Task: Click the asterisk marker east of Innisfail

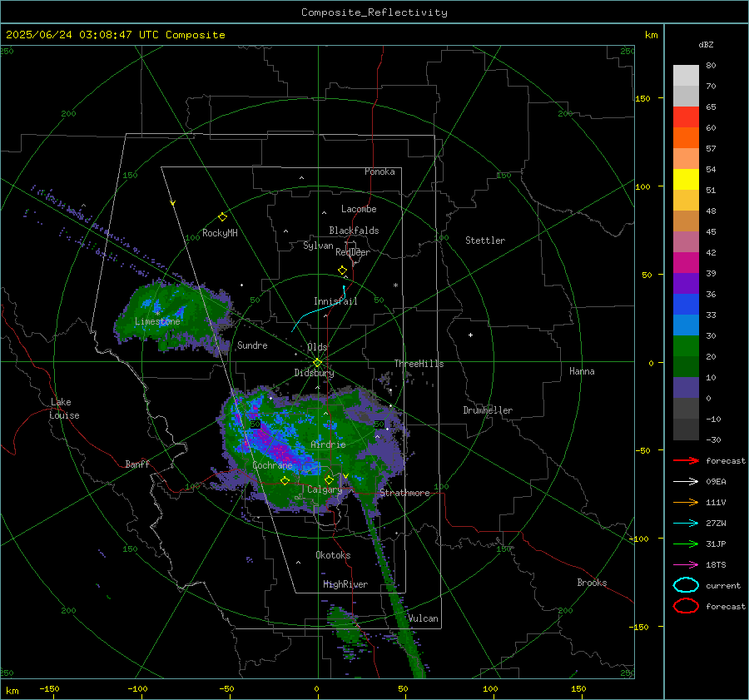Action: pos(395,285)
